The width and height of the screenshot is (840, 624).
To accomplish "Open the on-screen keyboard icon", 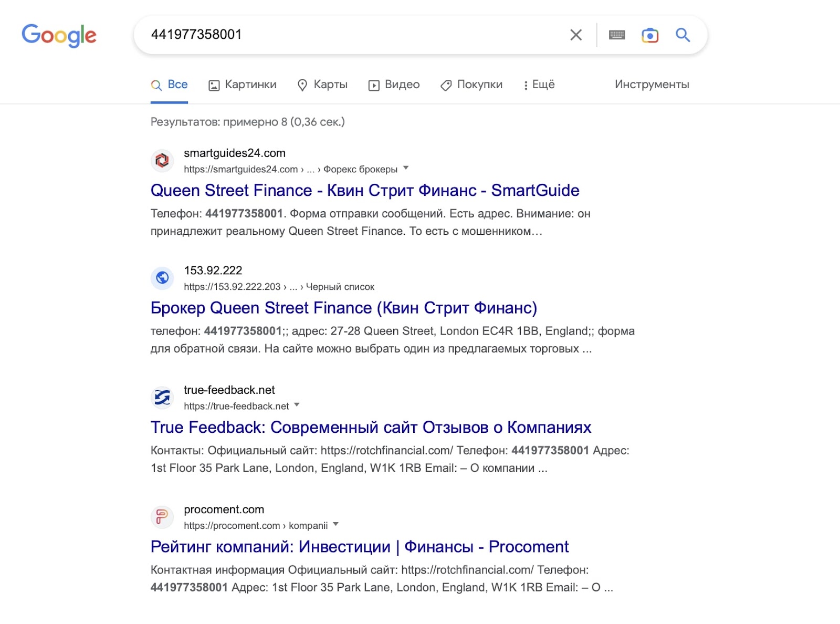I will tap(617, 35).
